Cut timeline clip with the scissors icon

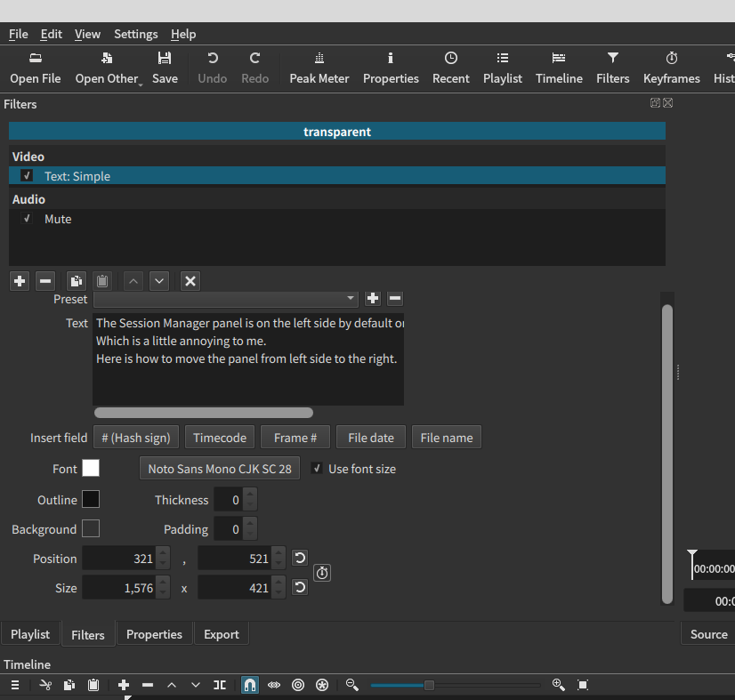45,685
